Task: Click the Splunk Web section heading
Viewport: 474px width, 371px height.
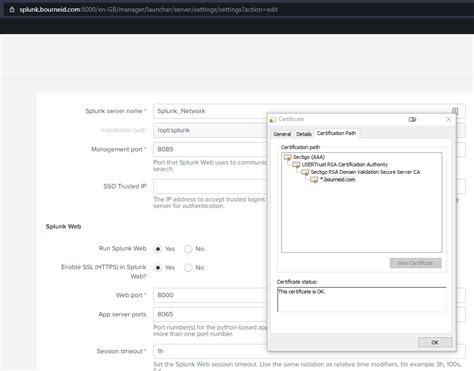Action: tap(63, 227)
